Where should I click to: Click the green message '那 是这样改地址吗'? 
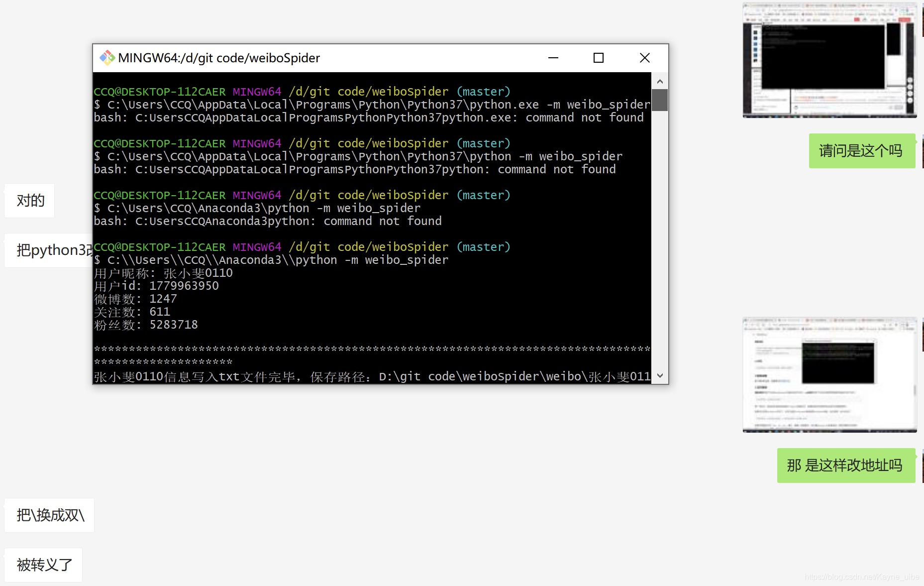click(846, 466)
